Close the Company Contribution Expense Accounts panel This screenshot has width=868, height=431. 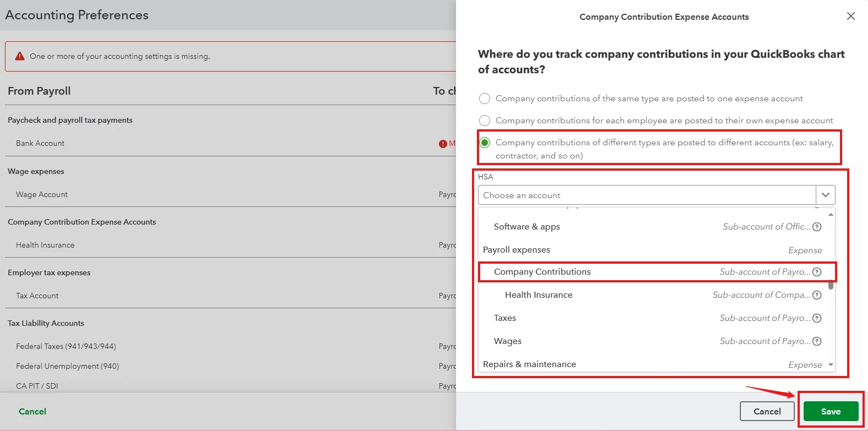pos(850,16)
